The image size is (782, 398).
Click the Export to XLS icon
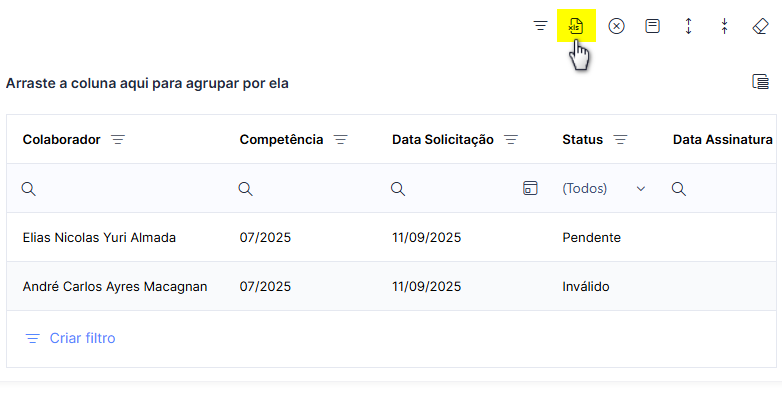click(576, 26)
